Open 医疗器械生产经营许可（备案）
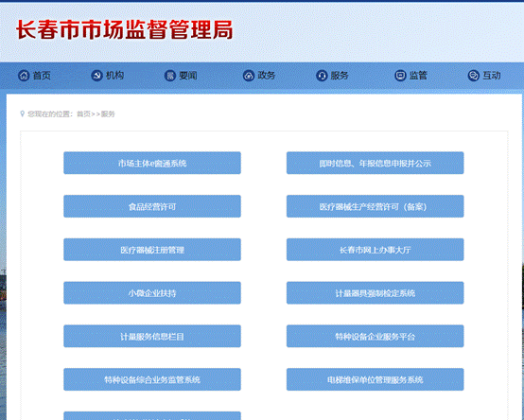This screenshot has width=524, height=420. click(x=375, y=206)
